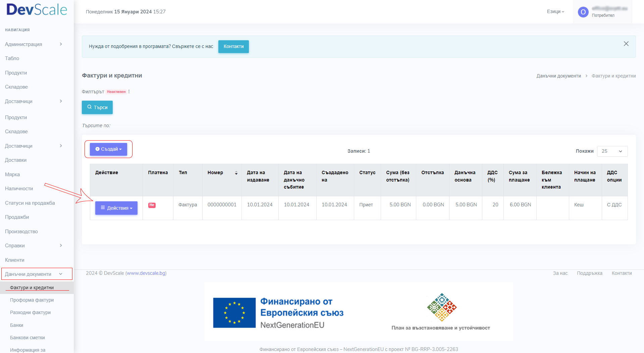Open the Създай dropdown button
Image resolution: width=644 pixels, height=353 pixels.
(108, 149)
